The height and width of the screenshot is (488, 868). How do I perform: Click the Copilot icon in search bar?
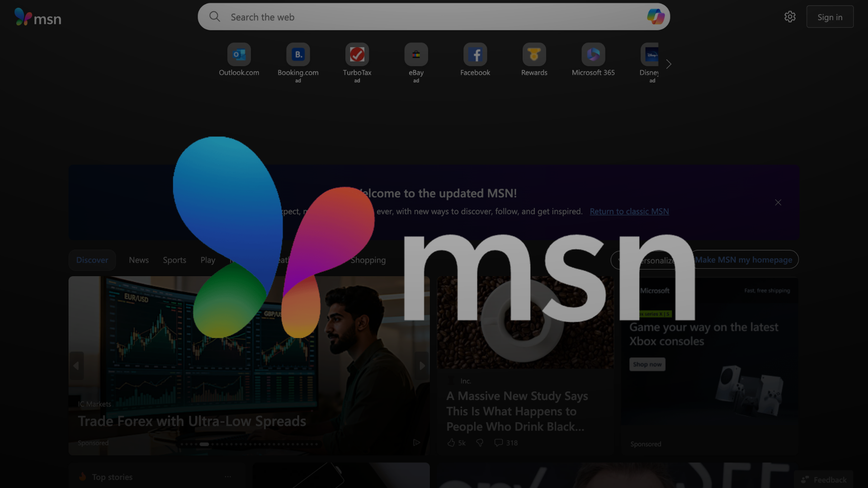point(655,17)
